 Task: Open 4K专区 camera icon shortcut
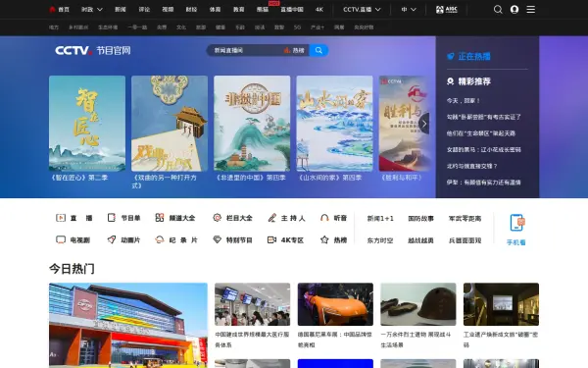coord(271,239)
